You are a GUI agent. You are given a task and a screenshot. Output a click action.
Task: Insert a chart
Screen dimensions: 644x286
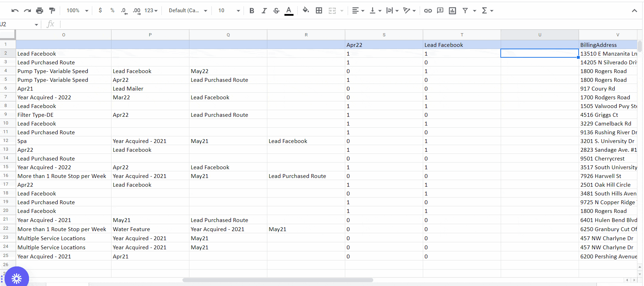(x=453, y=11)
